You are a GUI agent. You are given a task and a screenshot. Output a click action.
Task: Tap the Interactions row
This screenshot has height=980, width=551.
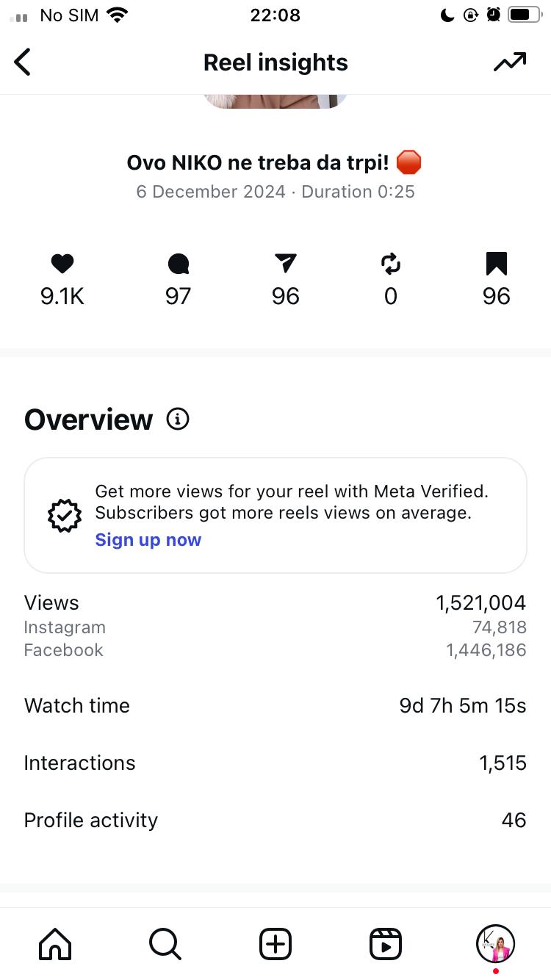pos(275,763)
